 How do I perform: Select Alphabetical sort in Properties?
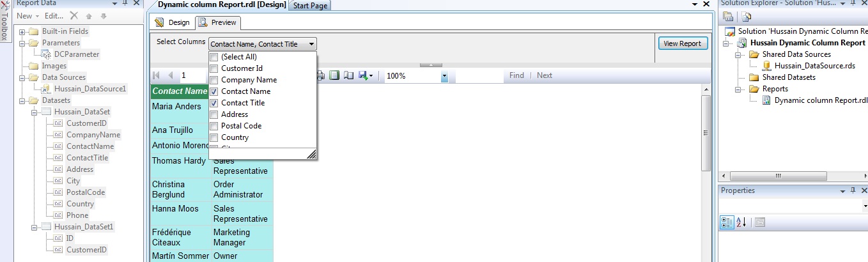pos(741,222)
